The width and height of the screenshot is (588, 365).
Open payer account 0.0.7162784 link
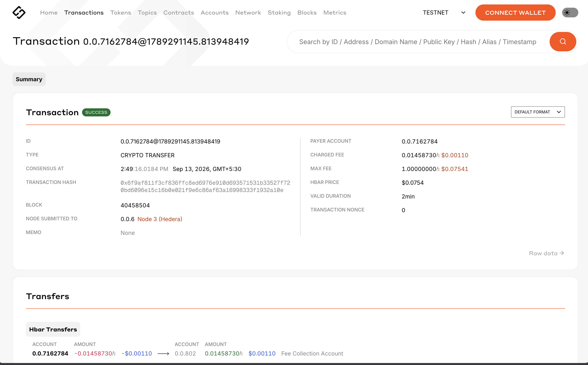419,141
